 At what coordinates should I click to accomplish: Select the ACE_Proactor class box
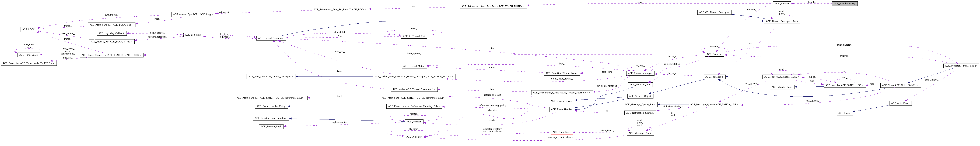pyautogui.click(x=714, y=54)
